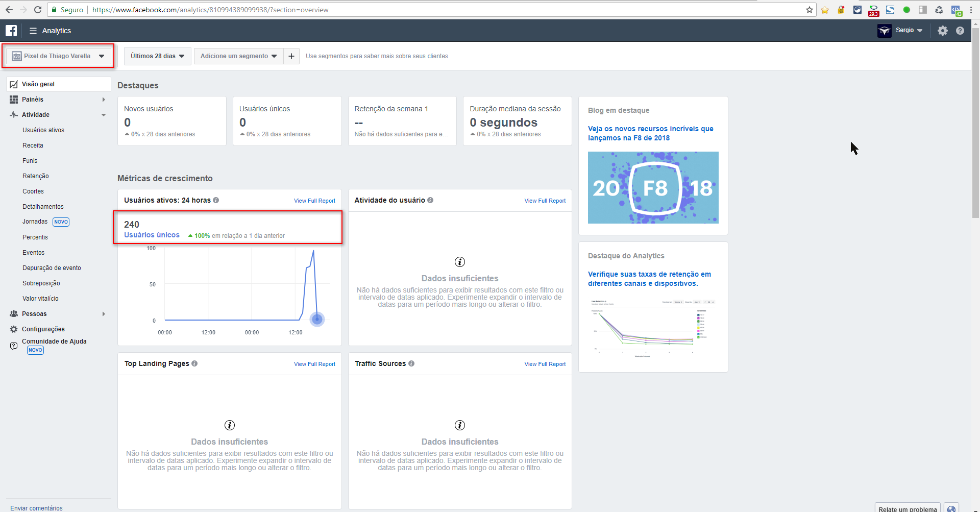Click the page vertical scrollbar

click(975, 123)
